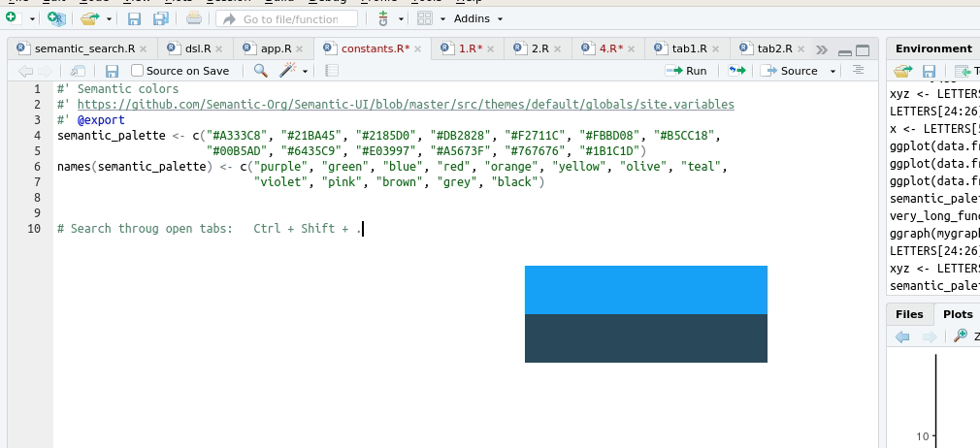Switch to the app.R tab
The image size is (980, 448).
pyautogui.click(x=277, y=48)
